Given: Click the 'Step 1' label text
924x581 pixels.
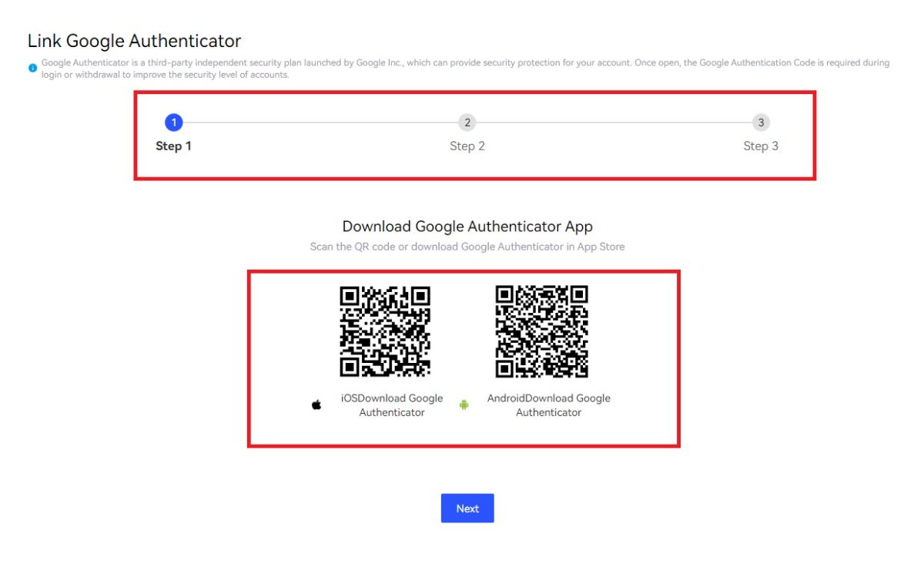Looking at the screenshot, I should click(x=174, y=146).
